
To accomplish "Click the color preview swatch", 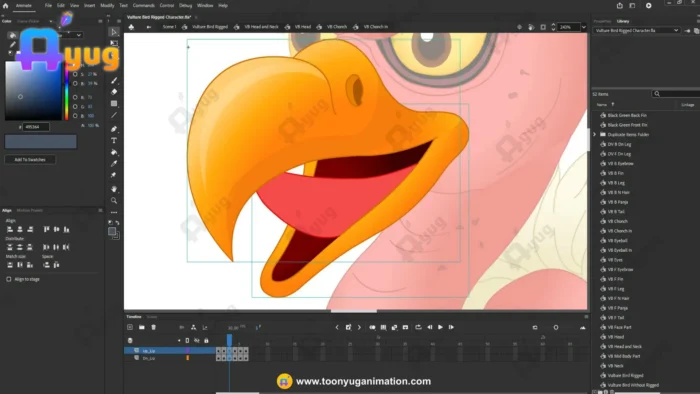I will 41,142.
